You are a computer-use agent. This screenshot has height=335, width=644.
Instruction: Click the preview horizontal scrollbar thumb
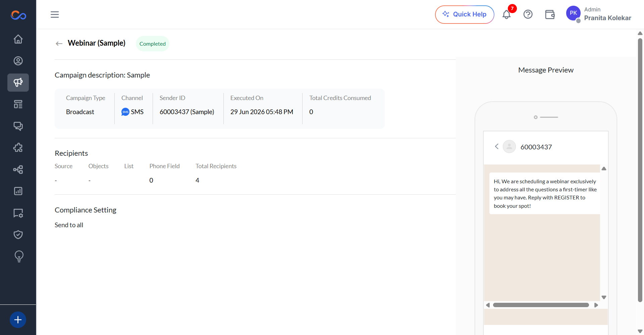541,305
